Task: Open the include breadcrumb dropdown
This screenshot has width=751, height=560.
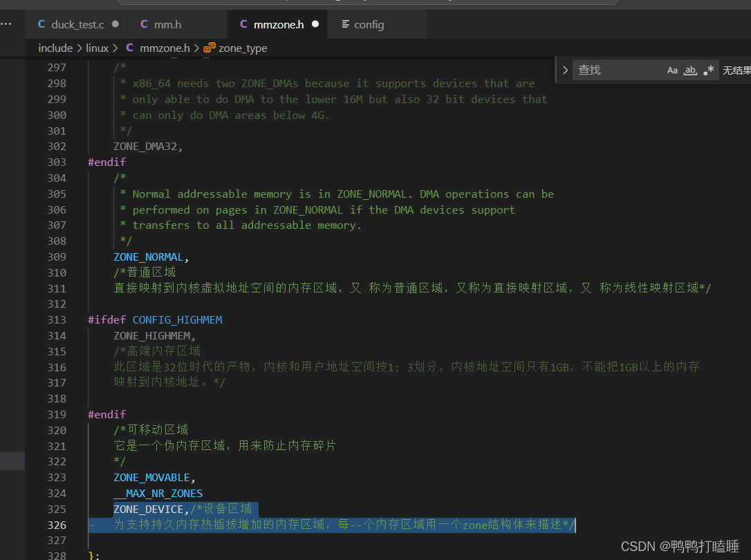Action: tap(55, 48)
